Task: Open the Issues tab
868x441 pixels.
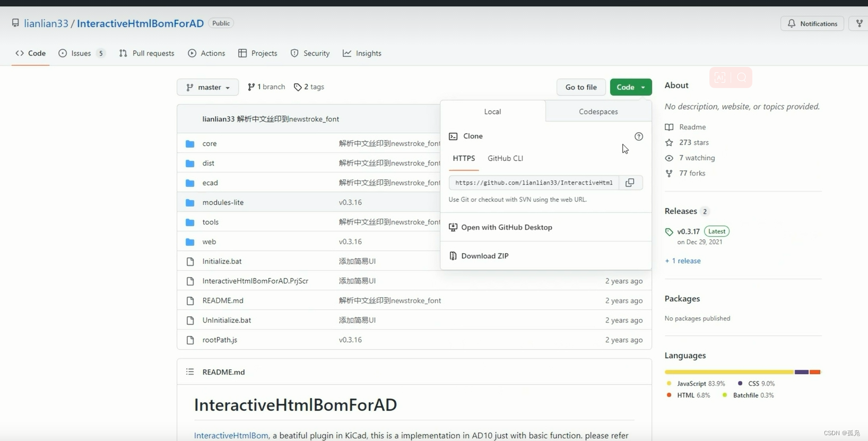Action: click(x=82, y=53)
